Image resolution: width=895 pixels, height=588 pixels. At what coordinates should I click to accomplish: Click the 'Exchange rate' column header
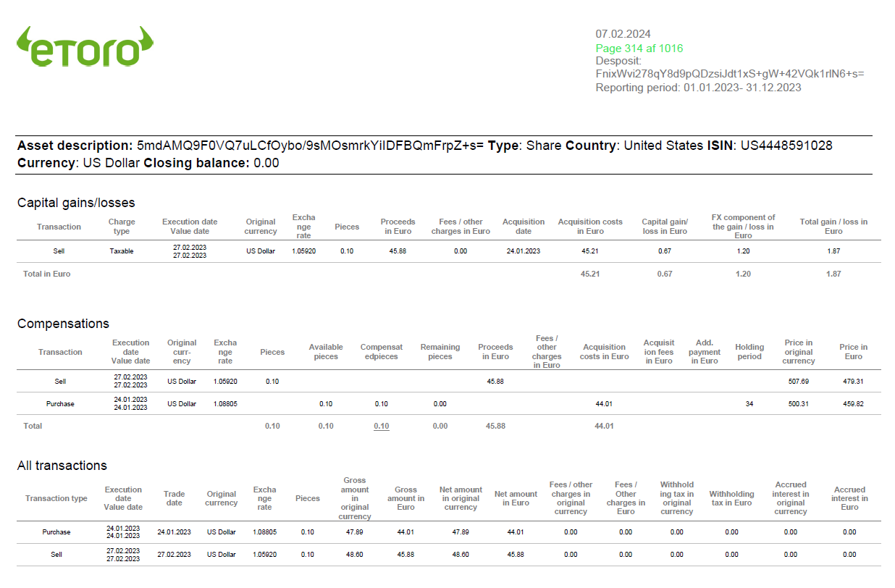pos(303,227)
